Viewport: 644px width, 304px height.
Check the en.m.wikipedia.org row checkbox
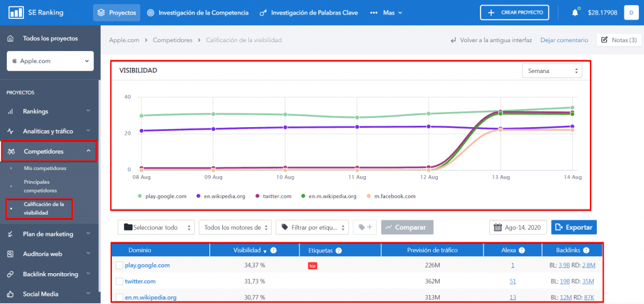pos(119,298)
